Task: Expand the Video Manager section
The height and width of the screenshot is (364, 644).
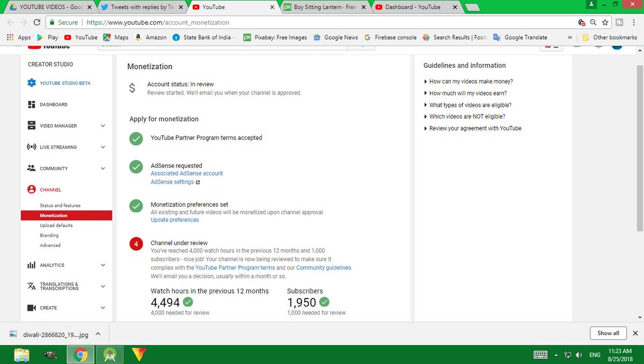Action: click(x=103, y=126)
